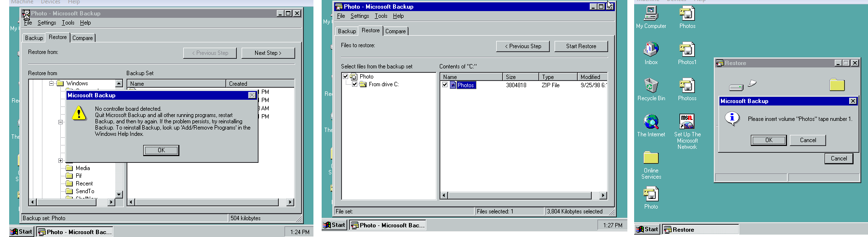Image resolution: width=868 pixels, height=237 pixels.
Task: Select the Photo desktop icon below Online Services
Action: (651, 194)
